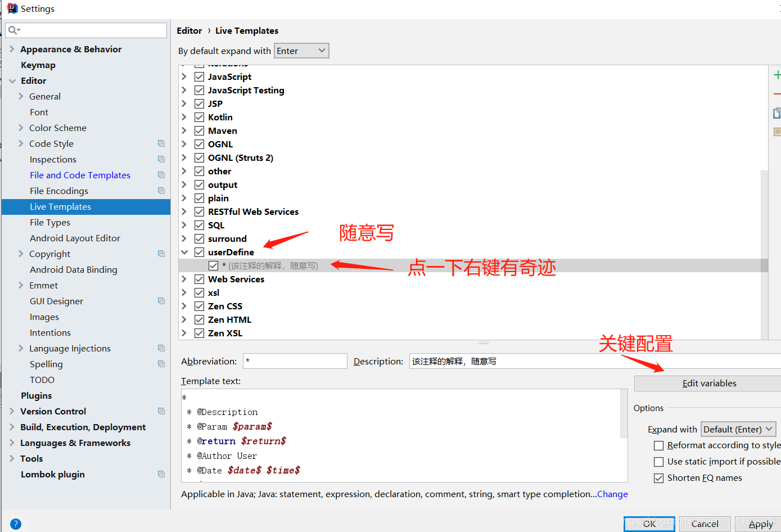The width and height of the screenshot is (781, 532).
Task: Open Android Layout Editor settings page
Action: (75, 238)
